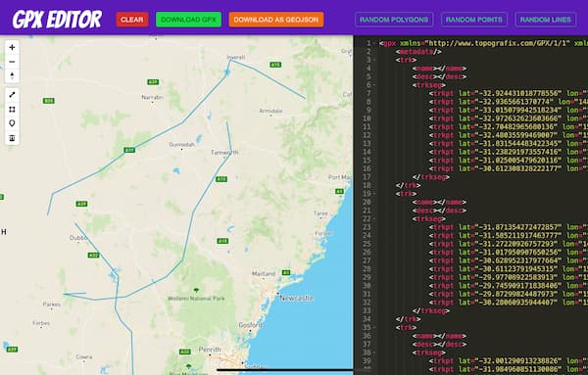Select the draw polygon tool
The width and height of the screenshot is (588, 375).
(x=12, y=109)
